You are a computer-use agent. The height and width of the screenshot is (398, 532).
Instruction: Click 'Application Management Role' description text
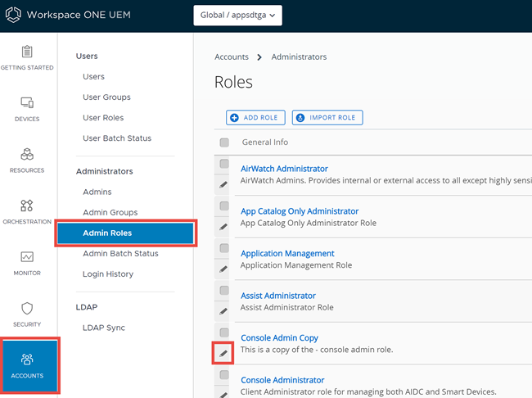click(296, 265)
